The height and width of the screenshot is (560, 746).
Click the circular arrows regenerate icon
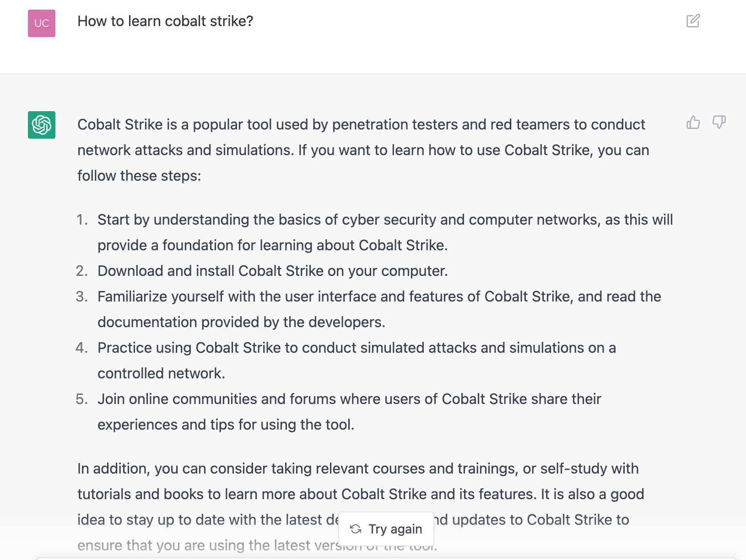tap(356, 529)
